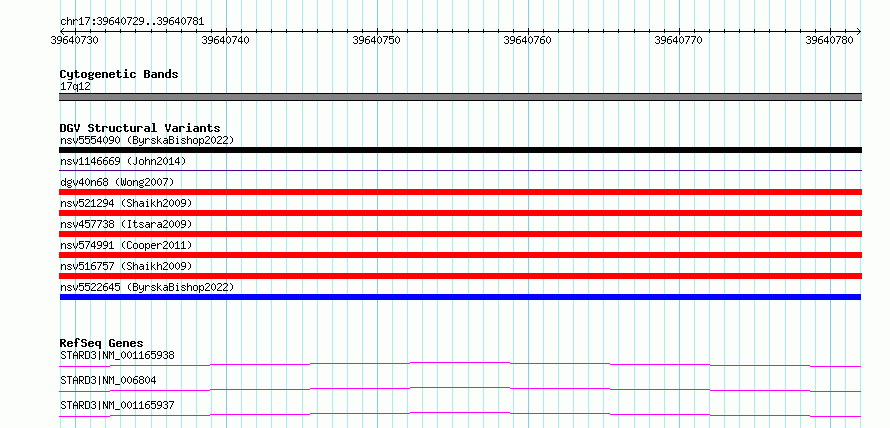Screen dimensions: 890x428
Task: Click the chr17:39640729..39640781 region label
Action: [132, 22]
